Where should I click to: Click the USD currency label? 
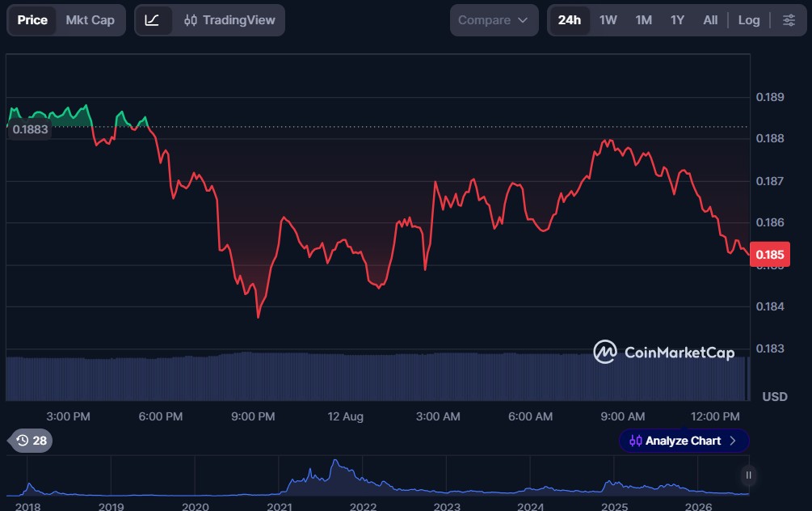(775, 396)
